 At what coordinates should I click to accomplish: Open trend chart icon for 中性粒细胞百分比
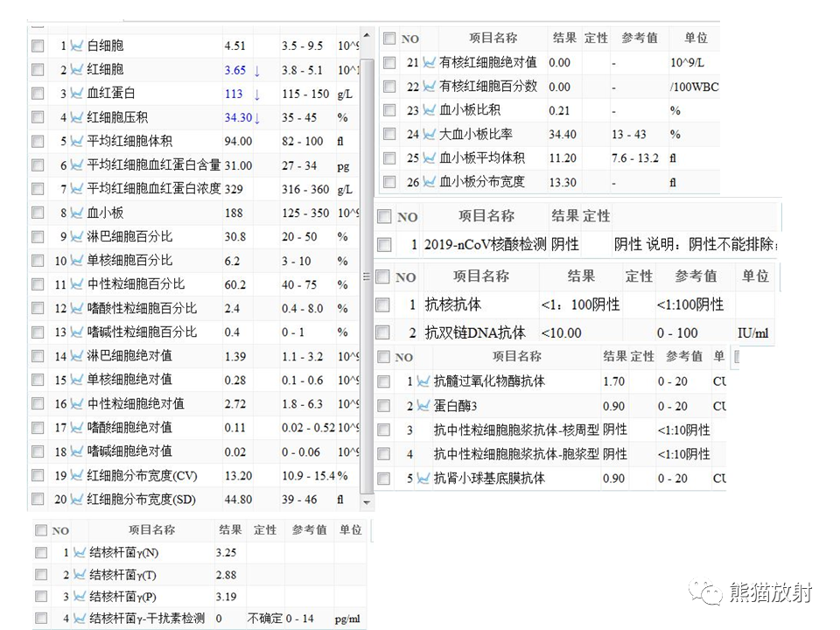(77, 283)
